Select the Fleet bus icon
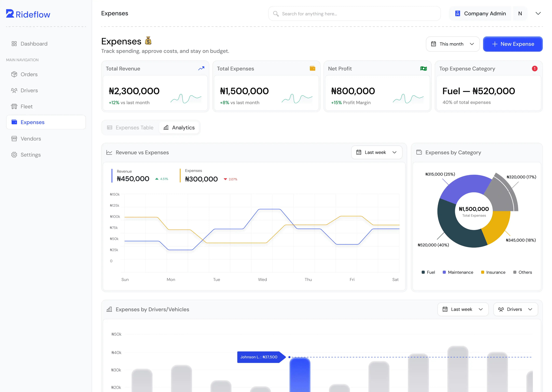The height and width of the screenshot is (392, 552). pos(14,106)
